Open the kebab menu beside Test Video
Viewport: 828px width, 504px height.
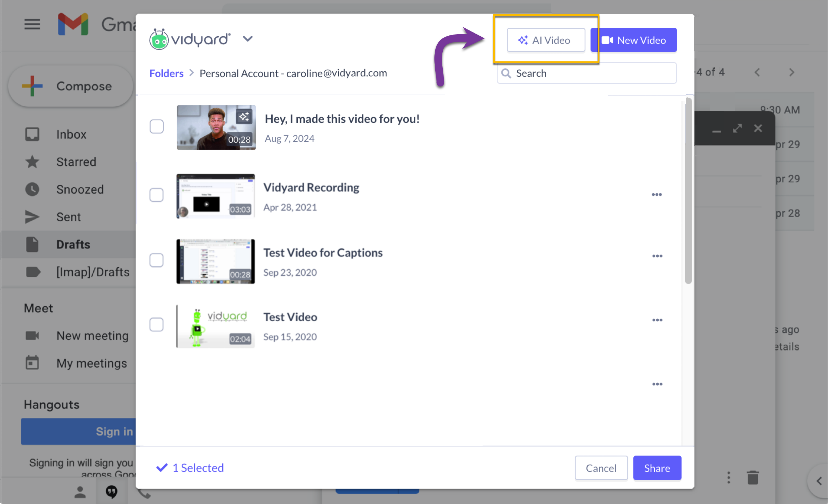point(657,320)
